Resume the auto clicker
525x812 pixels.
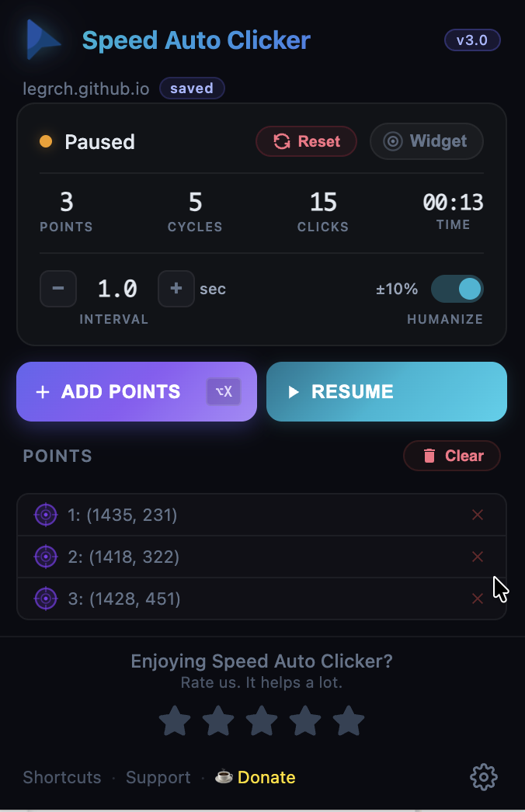(x=386, y=391)
